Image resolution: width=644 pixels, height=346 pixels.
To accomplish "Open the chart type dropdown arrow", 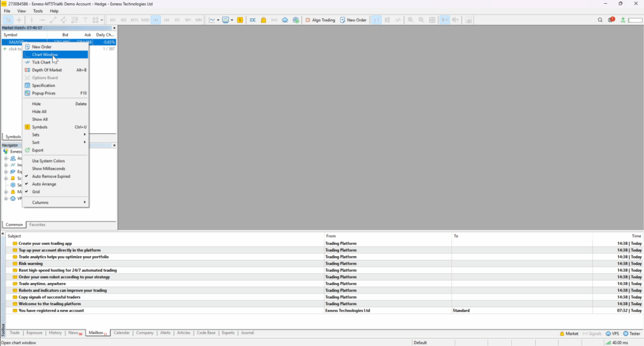I will [x=217, y=20].
